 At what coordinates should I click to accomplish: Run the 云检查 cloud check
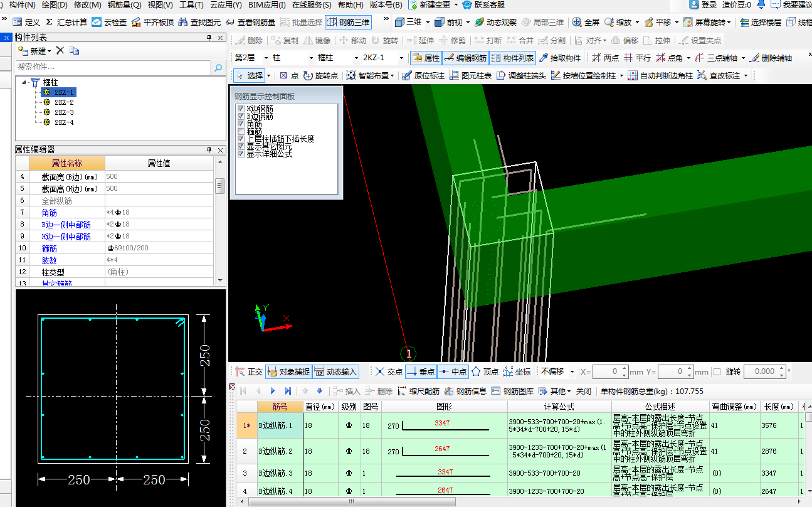pos(109,22)
